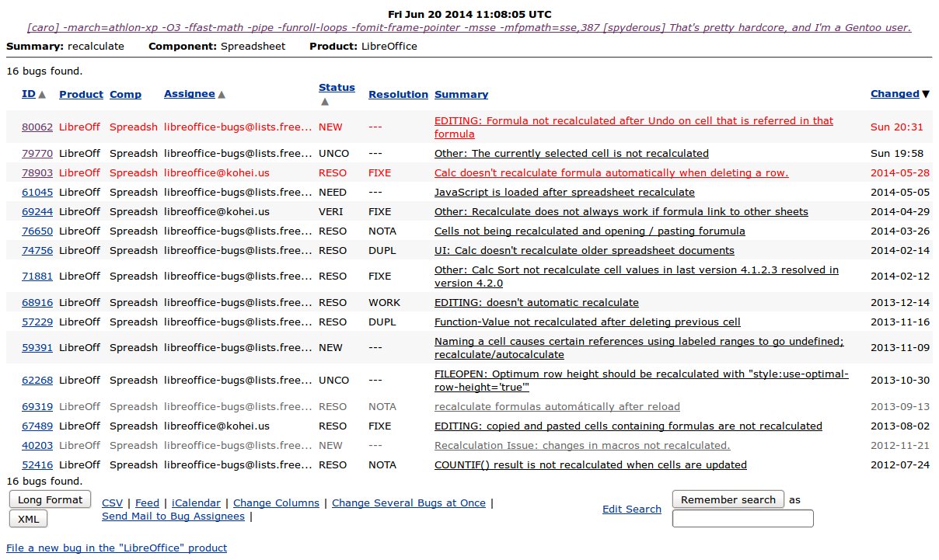Open 'Calc Sort not recalculate cell values' summary
This screenshot has width=939, height=560.
(x=637, y=276)
